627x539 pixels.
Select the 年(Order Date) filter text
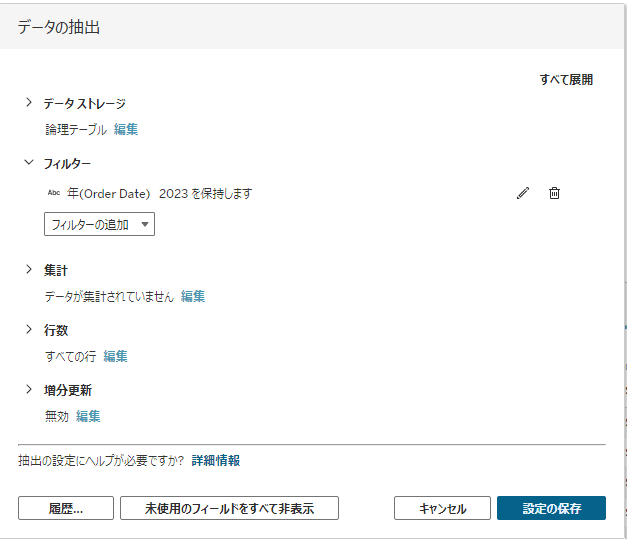tap(108, 194)
